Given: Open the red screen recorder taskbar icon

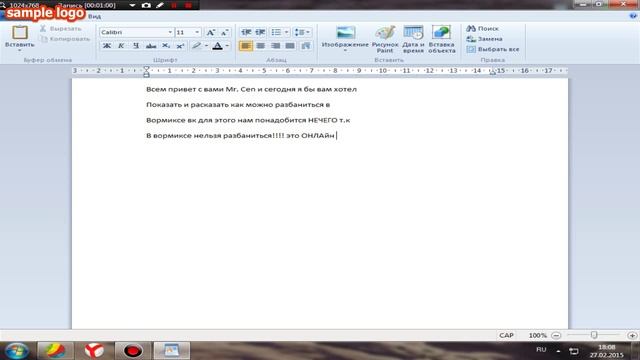Looking at the screenshot, I should pyautogui.click(x=133, y=351).
